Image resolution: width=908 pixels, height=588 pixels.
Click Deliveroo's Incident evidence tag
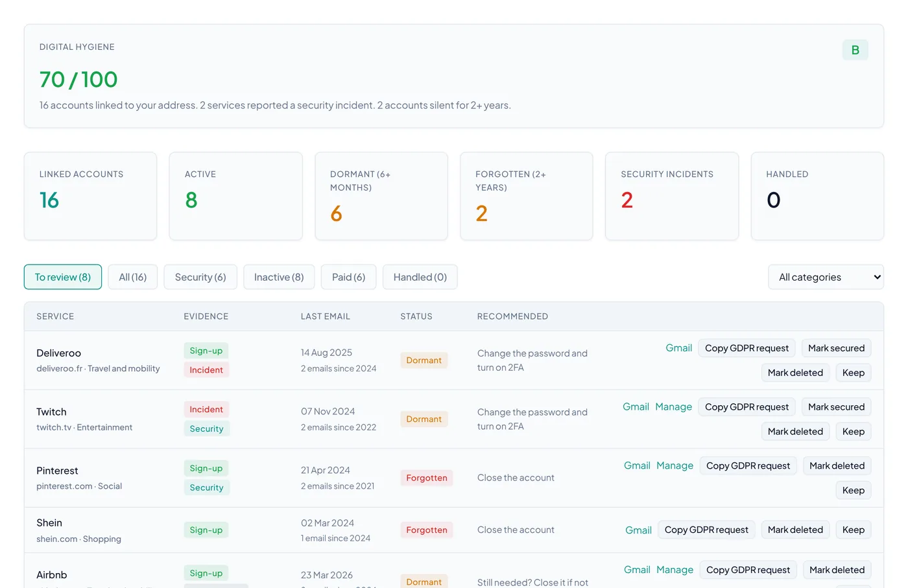coord(206,370)
